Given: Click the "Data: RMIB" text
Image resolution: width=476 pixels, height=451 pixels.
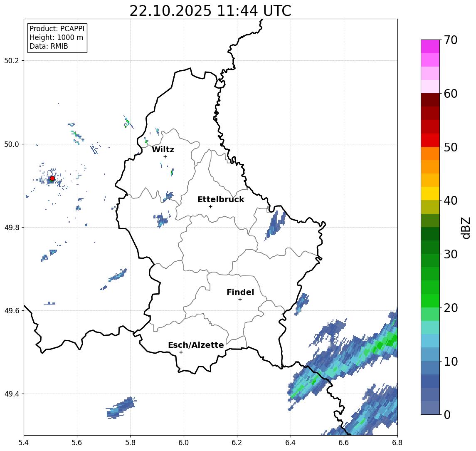Looking at the screenshot, I should (x=49, y=46).
